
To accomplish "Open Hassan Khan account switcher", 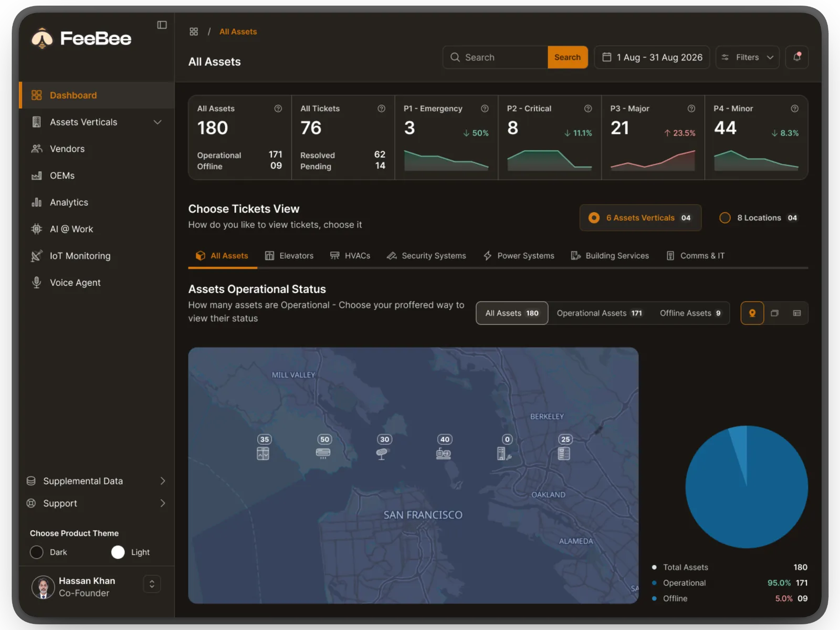I will pos(152,584).
